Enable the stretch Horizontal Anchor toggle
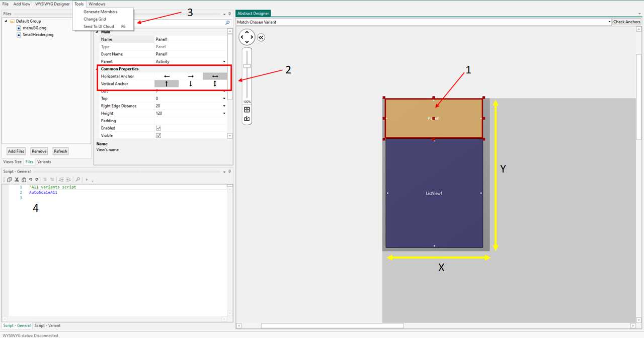 point(215,76)
